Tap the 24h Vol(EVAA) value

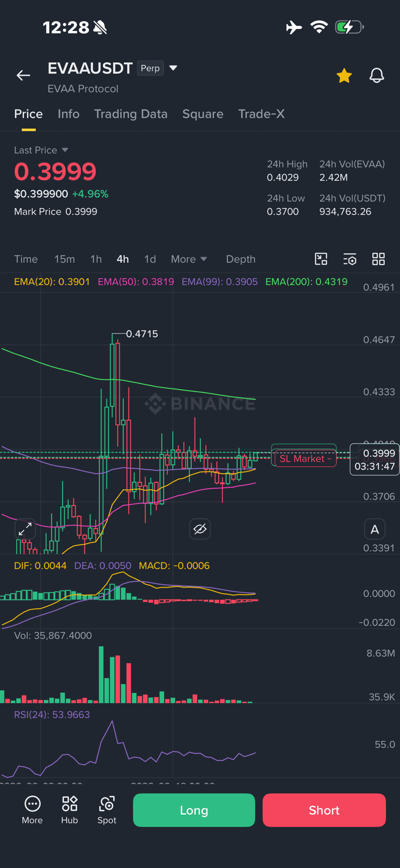pyautogui.click(x=333, y=177)
